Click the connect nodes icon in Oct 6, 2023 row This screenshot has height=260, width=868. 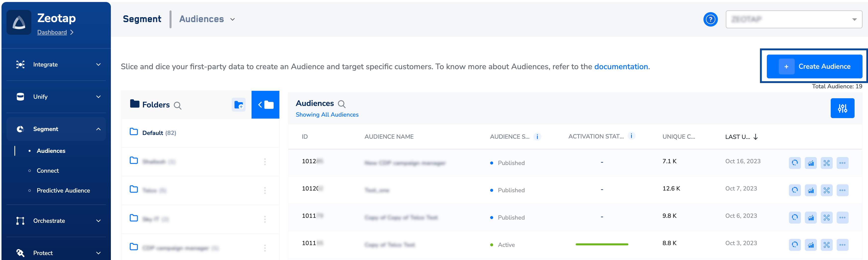point(826,218)
